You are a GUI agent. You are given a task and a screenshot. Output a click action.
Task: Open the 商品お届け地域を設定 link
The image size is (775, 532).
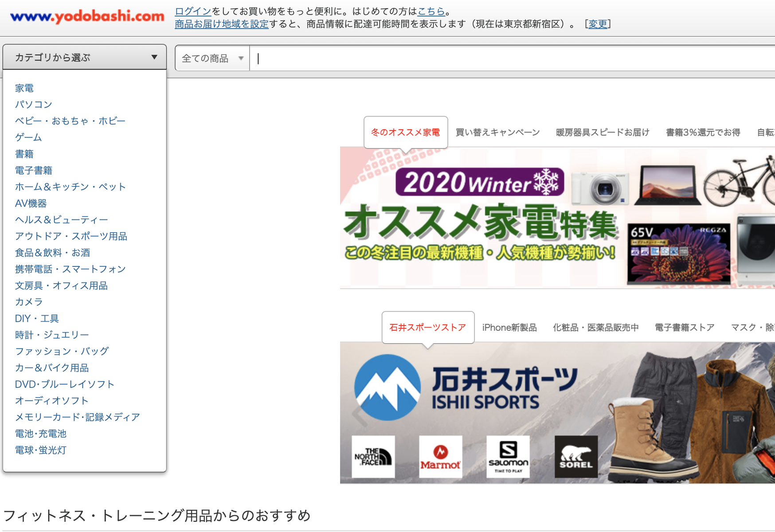click(x=222, y=24)
